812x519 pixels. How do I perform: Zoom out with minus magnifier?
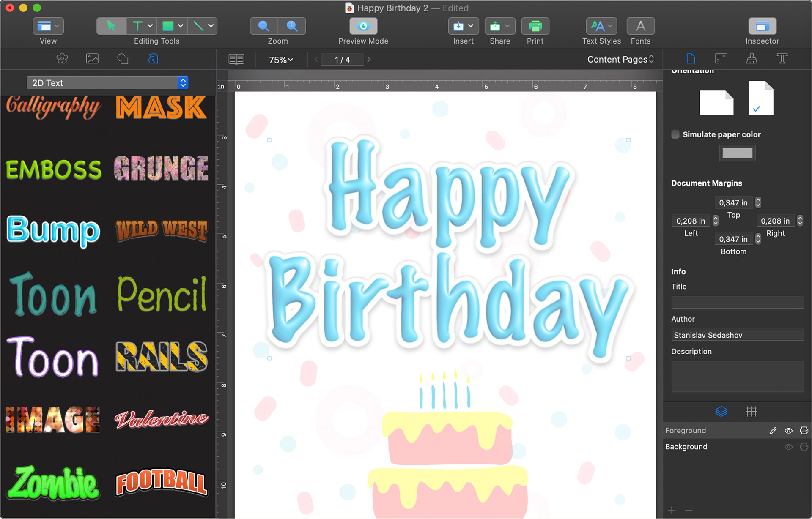pos(264,26)
